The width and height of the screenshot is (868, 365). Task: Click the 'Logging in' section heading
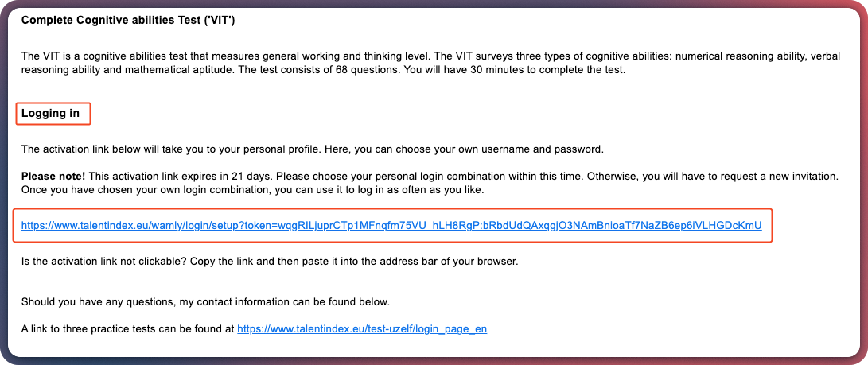pyautogui.click(x=50, y=114)
